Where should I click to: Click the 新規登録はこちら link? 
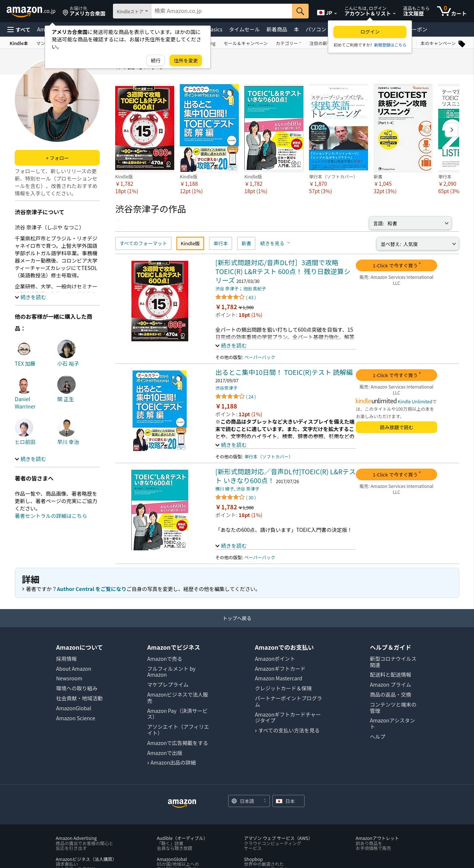tap(390, 45)
